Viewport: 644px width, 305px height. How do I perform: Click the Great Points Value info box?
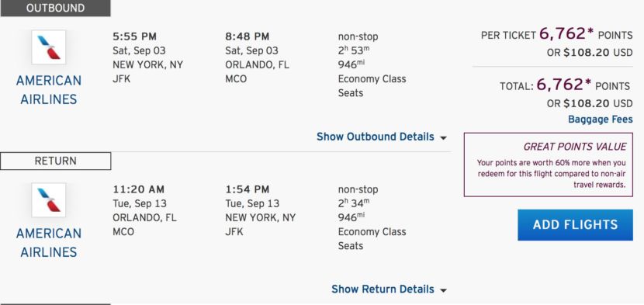549,165
